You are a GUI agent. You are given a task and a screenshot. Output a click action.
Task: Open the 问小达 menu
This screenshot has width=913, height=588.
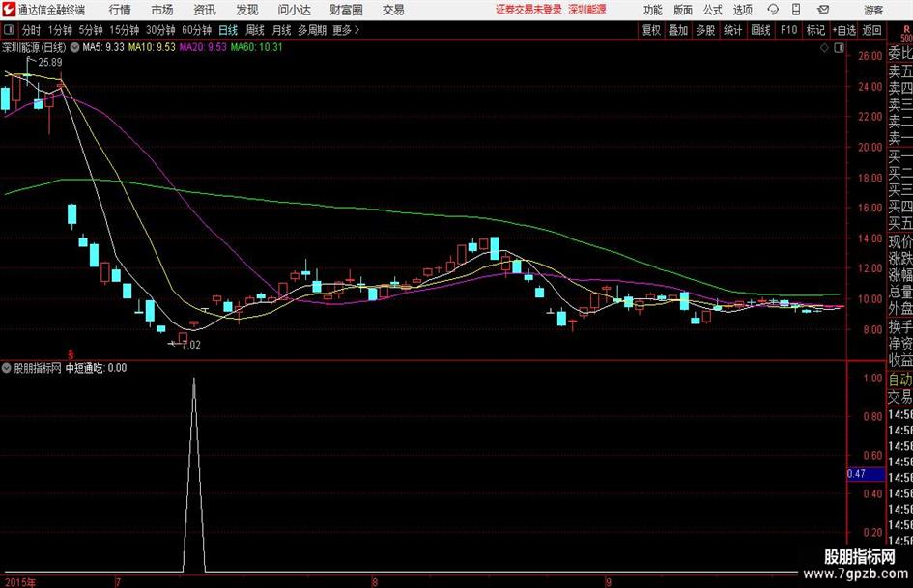(294, 10)
